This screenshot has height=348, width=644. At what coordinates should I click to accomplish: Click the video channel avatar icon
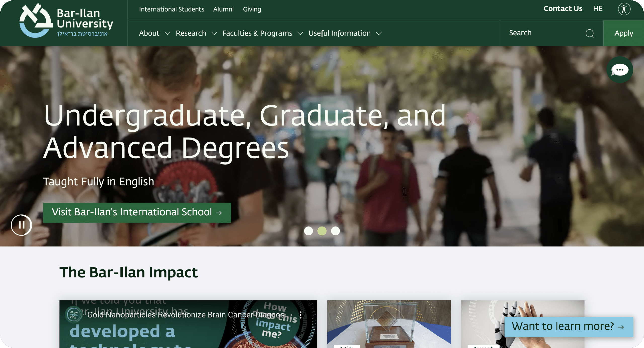(73, 314)
